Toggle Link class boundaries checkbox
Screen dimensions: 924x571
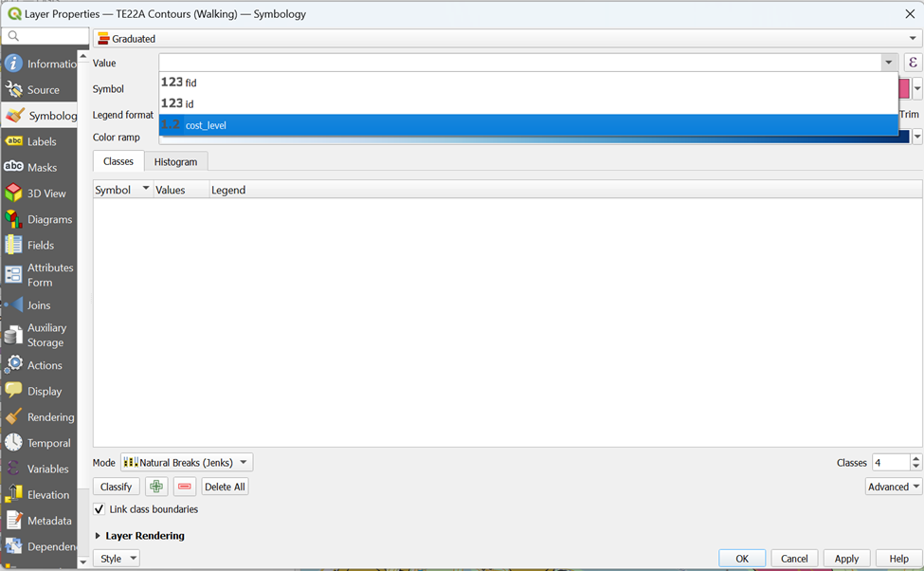[100, 509]
